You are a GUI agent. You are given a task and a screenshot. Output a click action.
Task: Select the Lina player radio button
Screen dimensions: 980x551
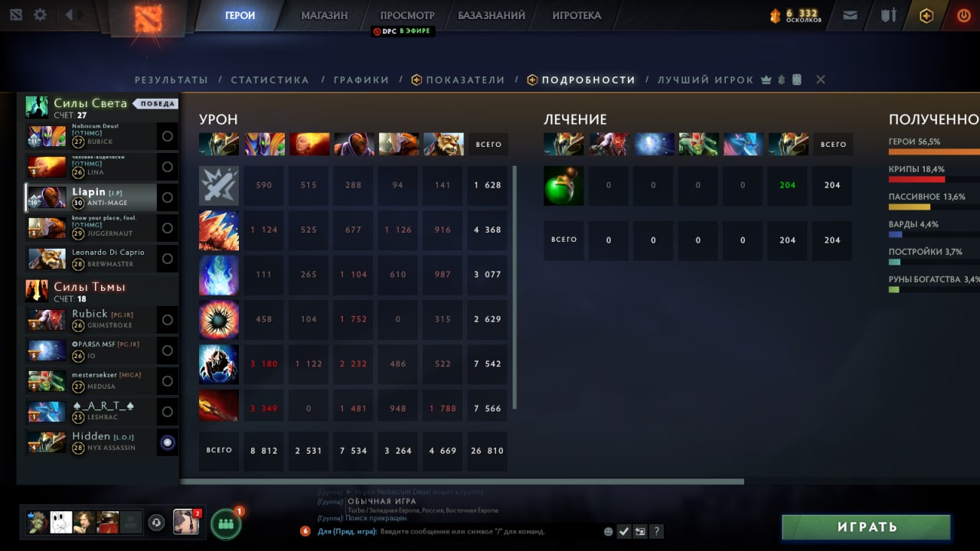coord(167,167)
